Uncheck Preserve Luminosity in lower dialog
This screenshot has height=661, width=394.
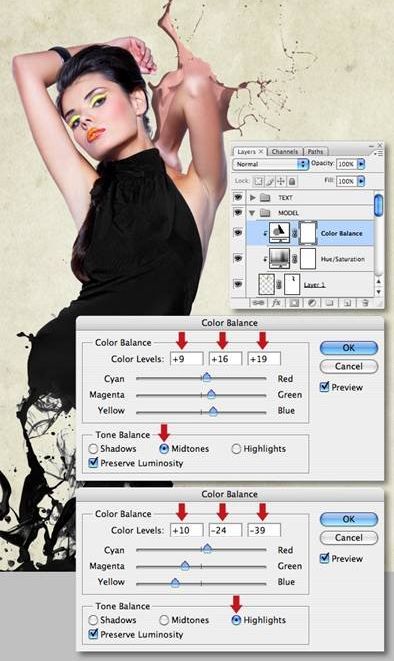[x=93, y=634]
